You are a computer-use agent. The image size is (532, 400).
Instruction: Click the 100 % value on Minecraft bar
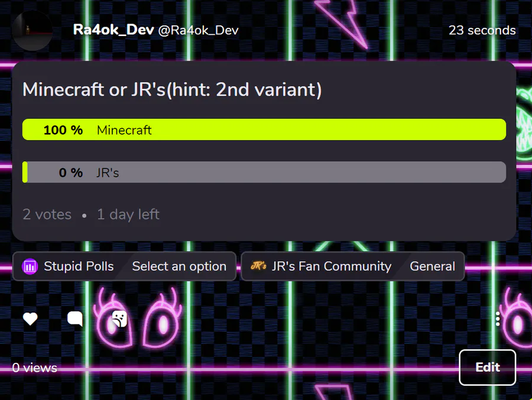[63, 130]
